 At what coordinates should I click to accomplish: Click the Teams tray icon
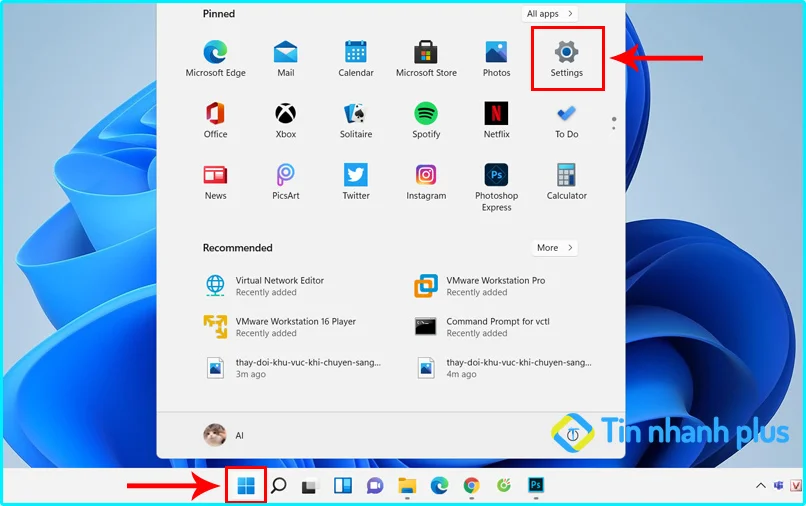[x=779, y=485]
